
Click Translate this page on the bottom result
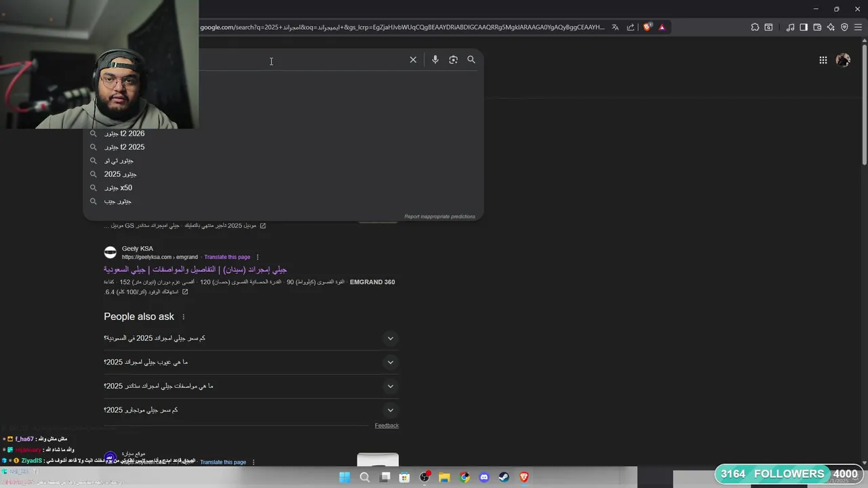point(223,462)
